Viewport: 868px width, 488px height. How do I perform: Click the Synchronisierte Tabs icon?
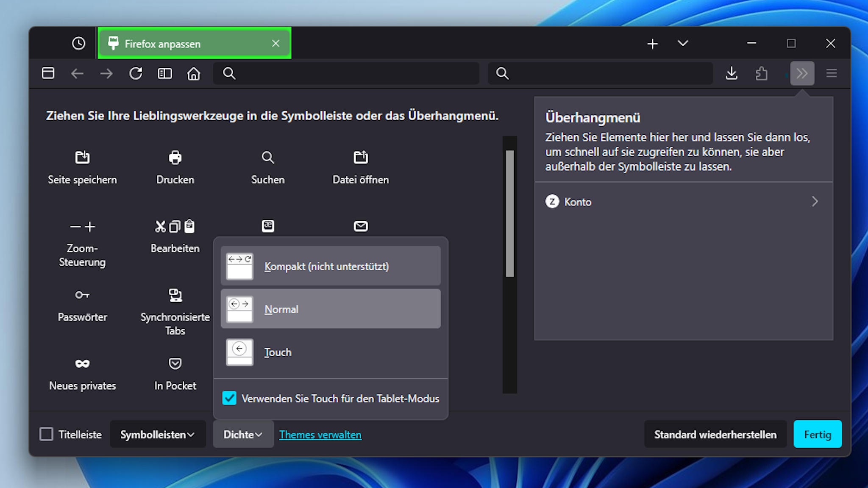click(175, 295)
